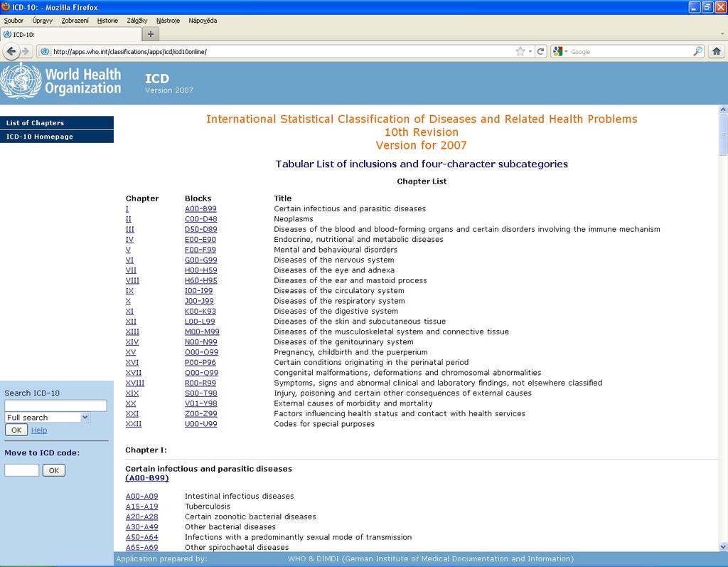Open block F00-F99 link
Screen dimensions: 728x567
200,250
